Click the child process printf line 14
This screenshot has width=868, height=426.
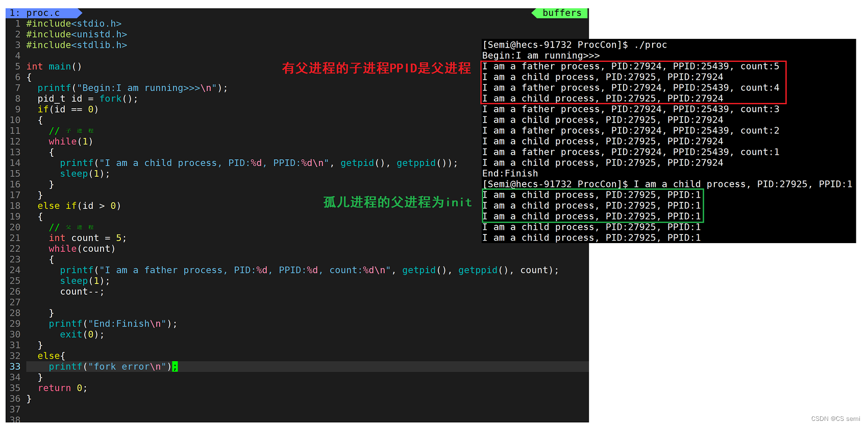pos(259,163)
